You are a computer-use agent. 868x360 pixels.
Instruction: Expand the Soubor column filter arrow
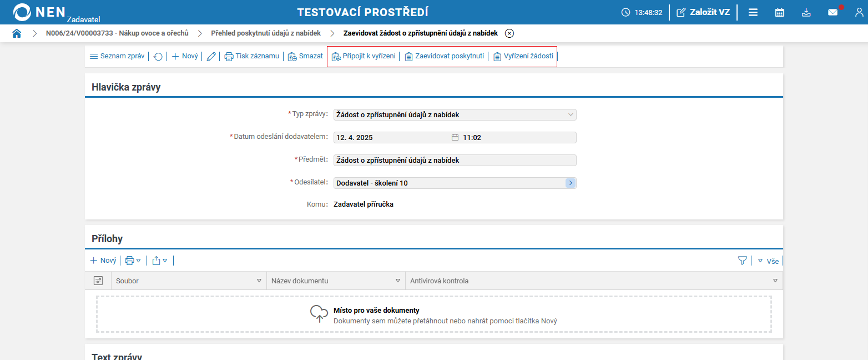(x=259, y=281)
